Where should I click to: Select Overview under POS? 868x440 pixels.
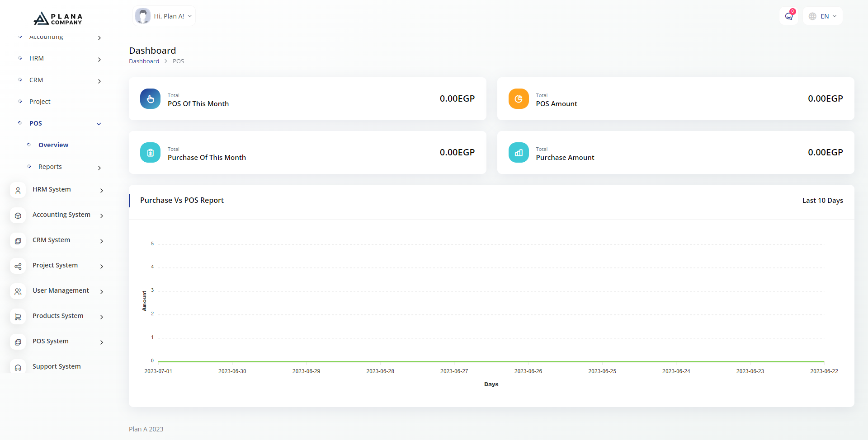tap(53, 145)
